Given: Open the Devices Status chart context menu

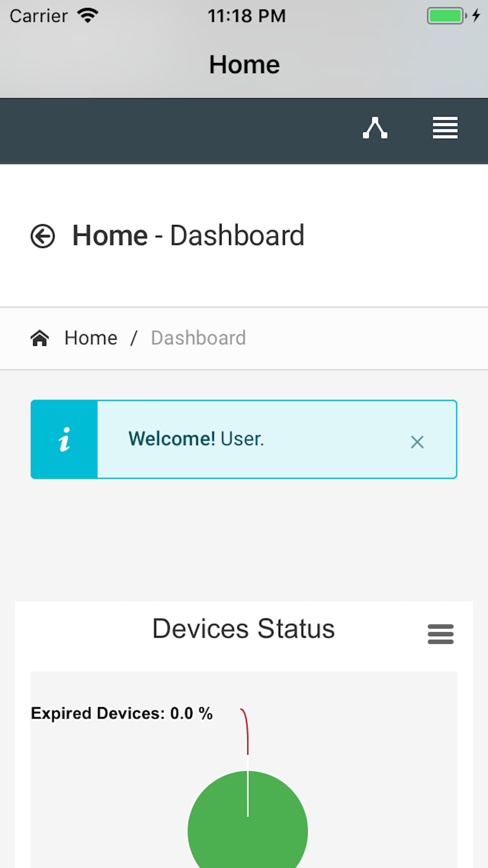Looking at the screenshot, I should pos(441,634).
